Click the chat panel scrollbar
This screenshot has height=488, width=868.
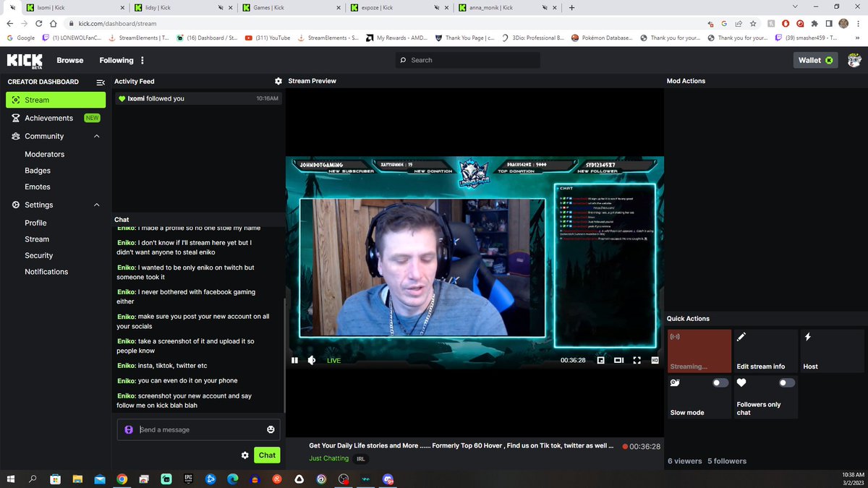(284, 354)
